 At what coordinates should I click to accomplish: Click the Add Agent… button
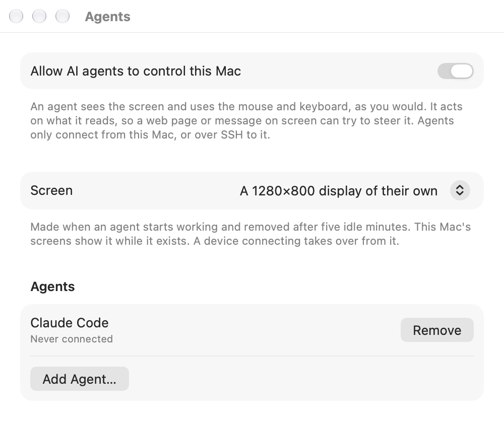[x=80, y=379]
